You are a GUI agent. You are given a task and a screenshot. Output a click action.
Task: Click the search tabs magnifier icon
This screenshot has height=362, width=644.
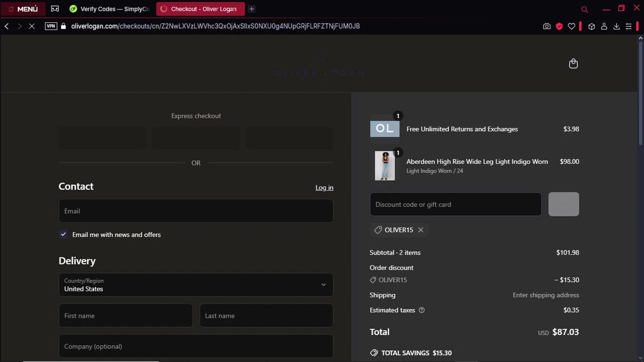coord(584,9)
